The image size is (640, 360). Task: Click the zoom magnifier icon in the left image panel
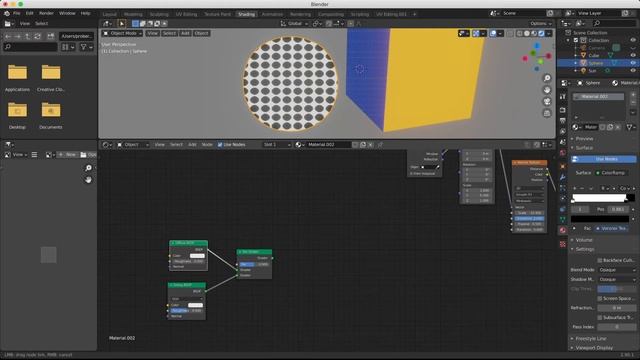(x=88, y=168)
